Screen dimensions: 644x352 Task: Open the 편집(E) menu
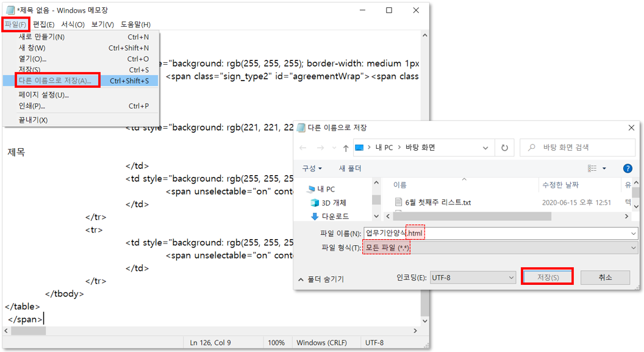43,24
